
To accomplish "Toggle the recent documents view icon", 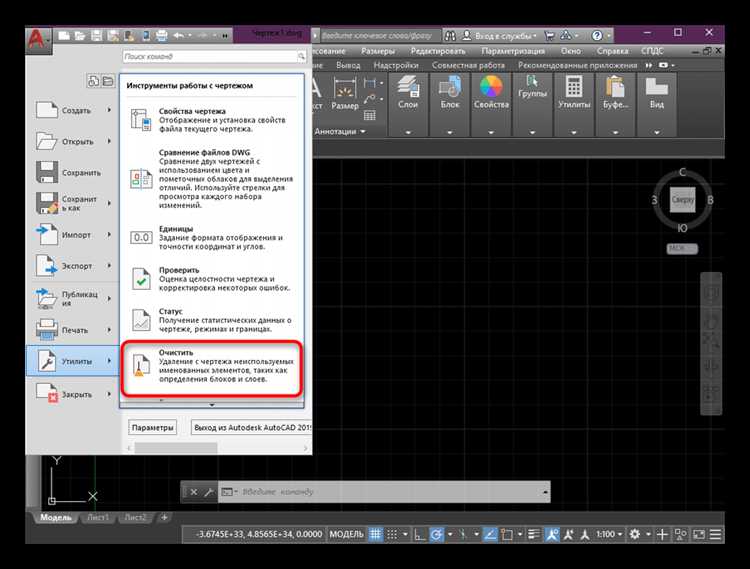I will point(93,80).
